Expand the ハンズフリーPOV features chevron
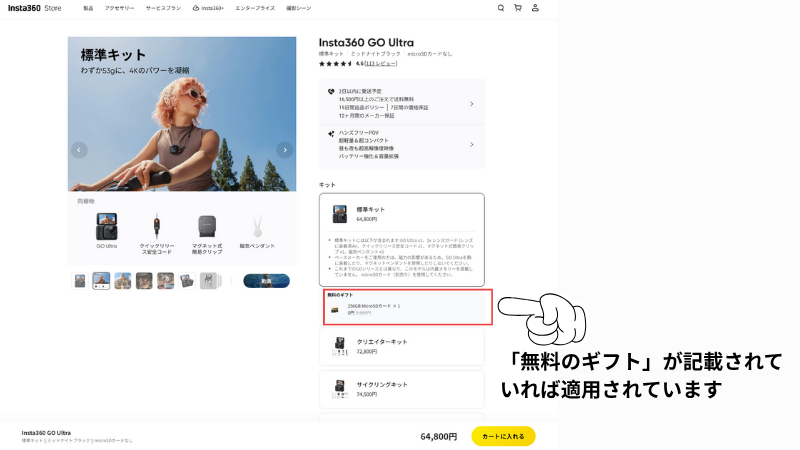The width and height of the screenshot is (800, 450). 472,145
